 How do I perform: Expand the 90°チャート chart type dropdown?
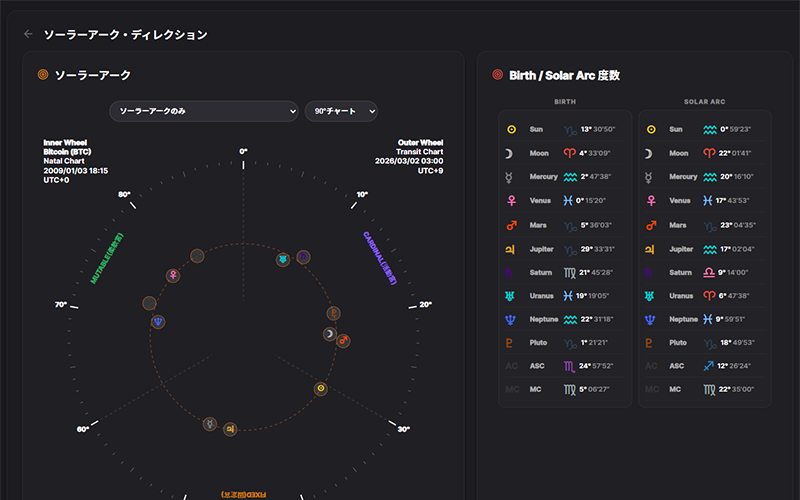click(x=340, y=111)
